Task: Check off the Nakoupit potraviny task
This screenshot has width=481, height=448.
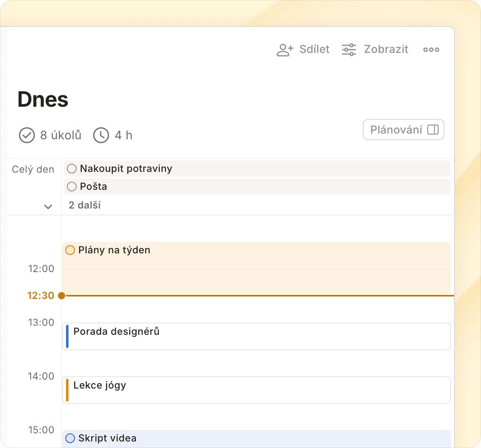Action: pyautogui.click(x=72, y=169)
